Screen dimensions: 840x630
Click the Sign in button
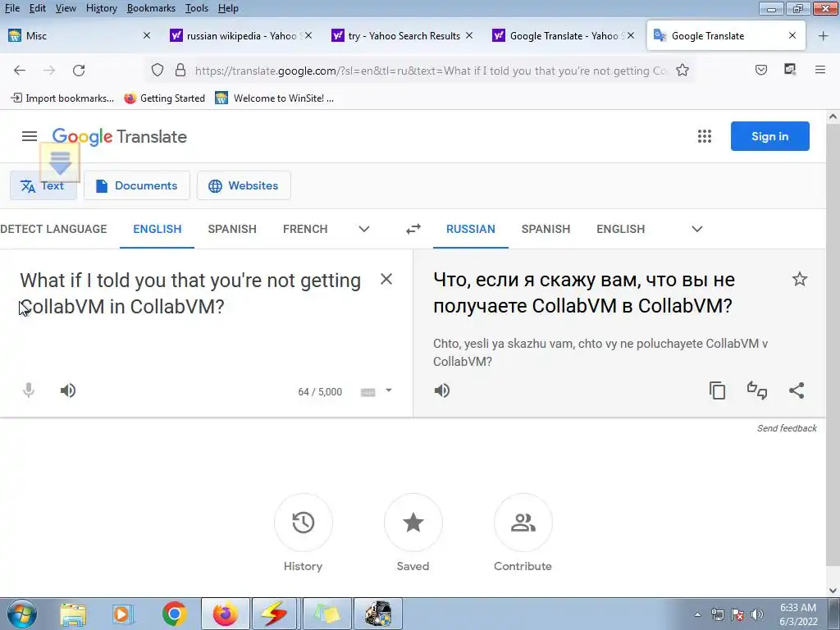click(x=769, y=136)
